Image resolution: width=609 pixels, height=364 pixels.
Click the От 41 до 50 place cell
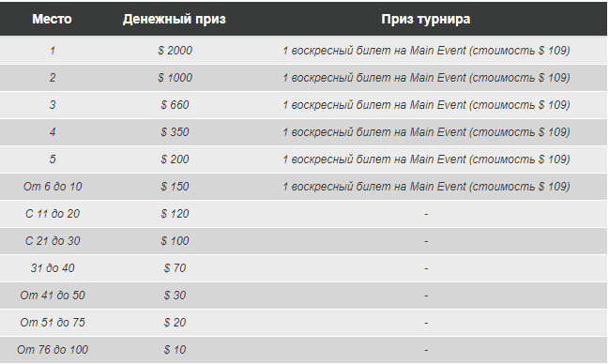(53, 296)
